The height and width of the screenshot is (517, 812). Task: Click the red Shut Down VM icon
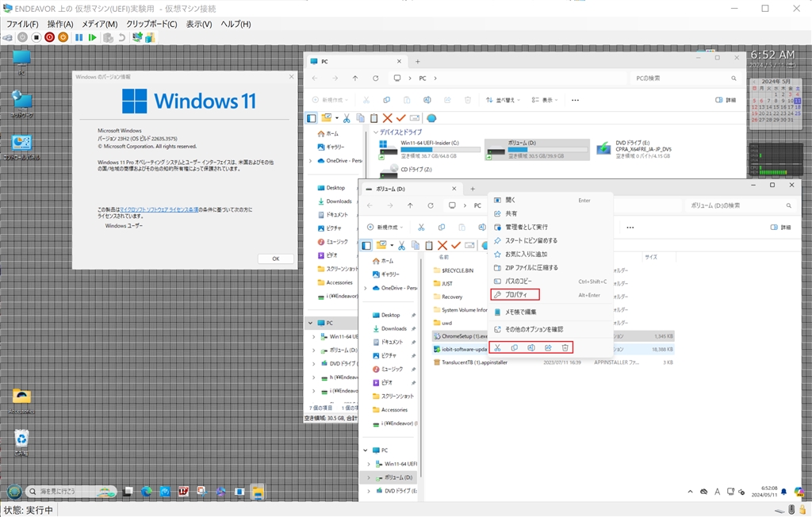click(x=50, y=37)
